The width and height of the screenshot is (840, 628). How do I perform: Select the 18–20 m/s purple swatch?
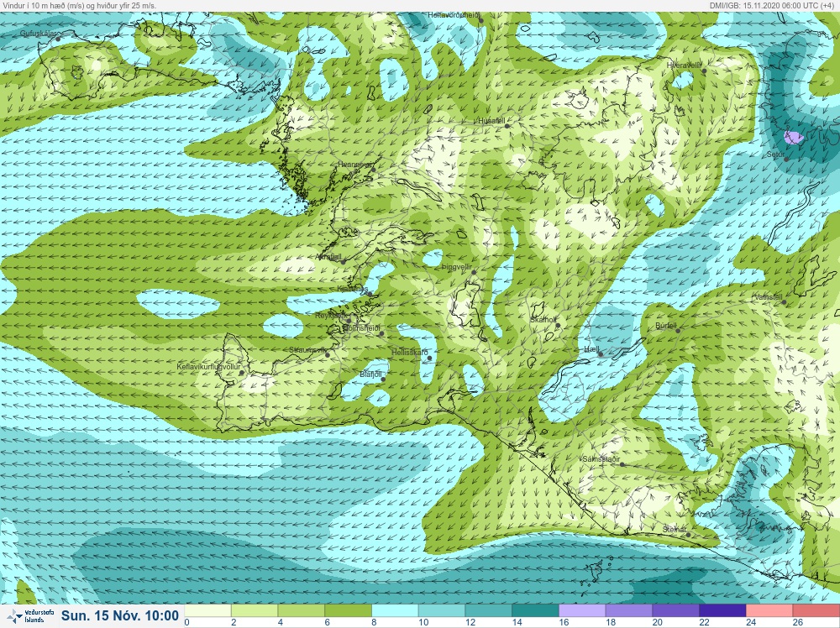pos(629,611)
